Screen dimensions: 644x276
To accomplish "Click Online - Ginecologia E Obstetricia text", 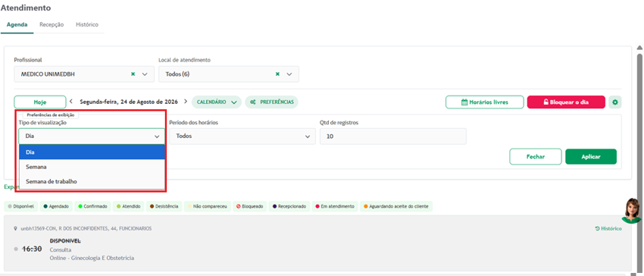I will [92, 258].
